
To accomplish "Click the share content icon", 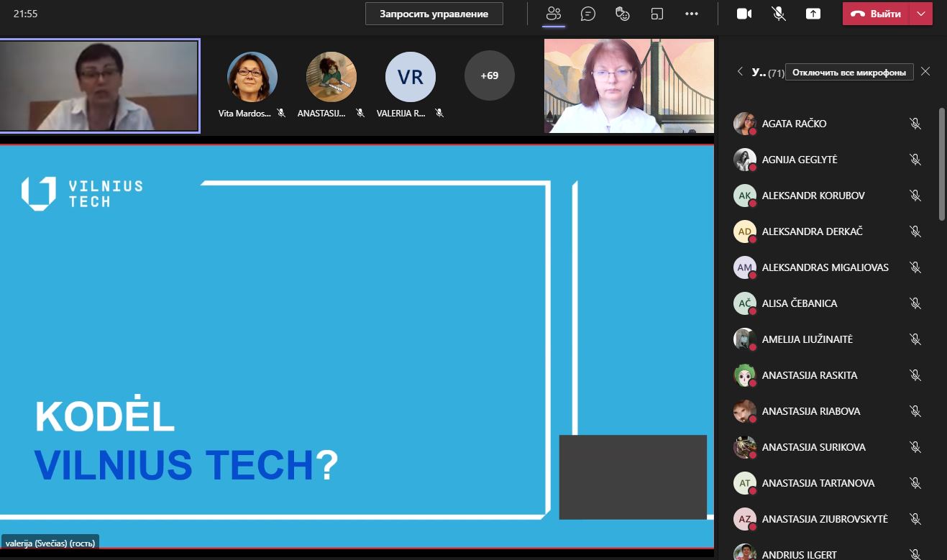I will 813,14.
